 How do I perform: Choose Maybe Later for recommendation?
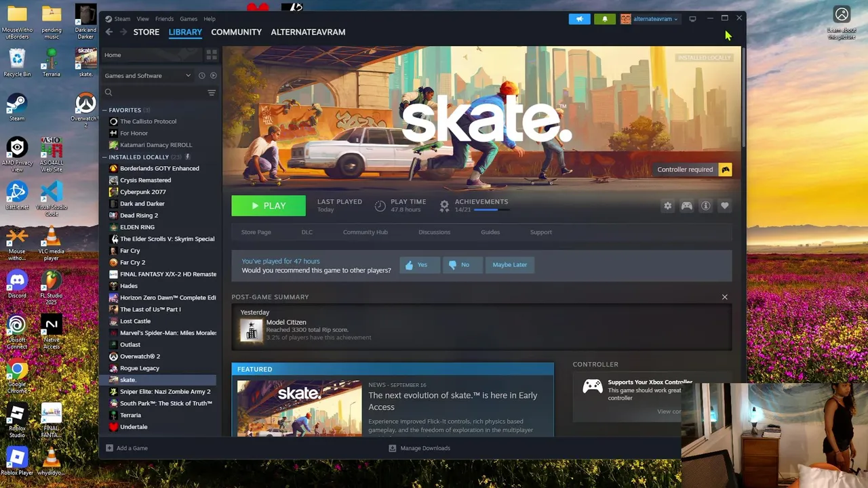tap(509, 265)
